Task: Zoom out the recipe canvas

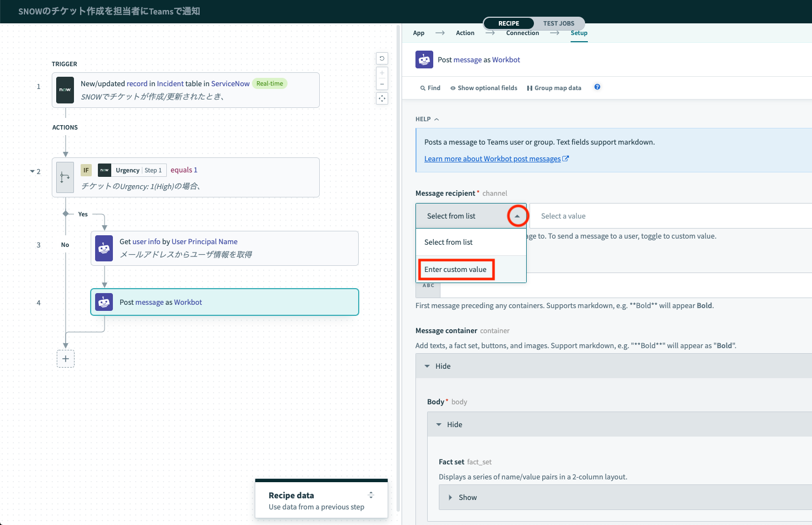Action: click(382, 84)
